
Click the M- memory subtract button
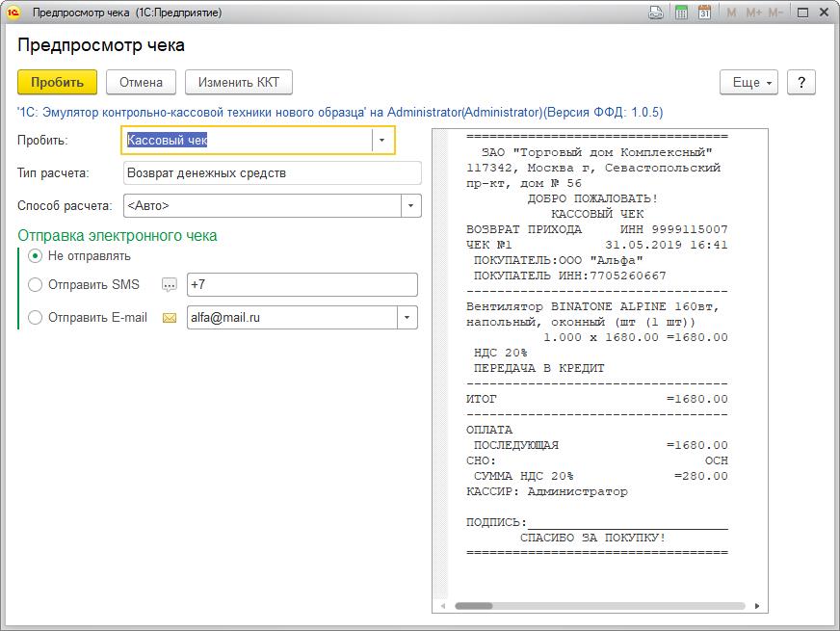tap(775, 13)
